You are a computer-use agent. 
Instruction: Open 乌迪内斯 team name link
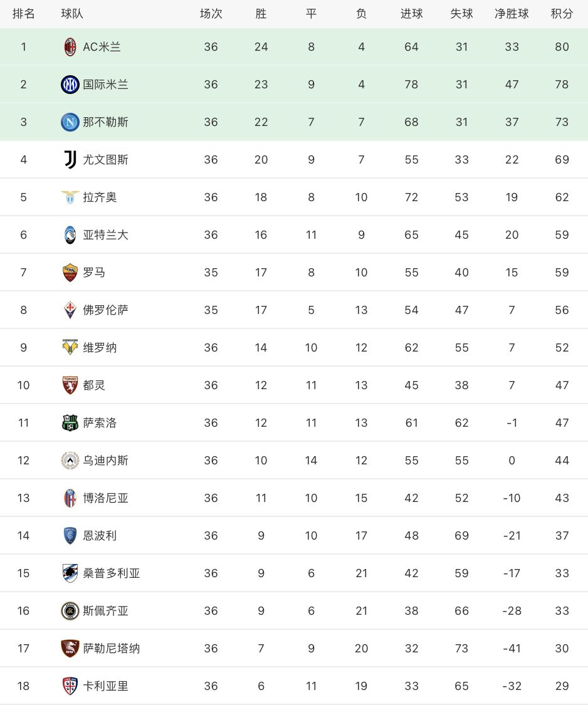coord(106,461)
